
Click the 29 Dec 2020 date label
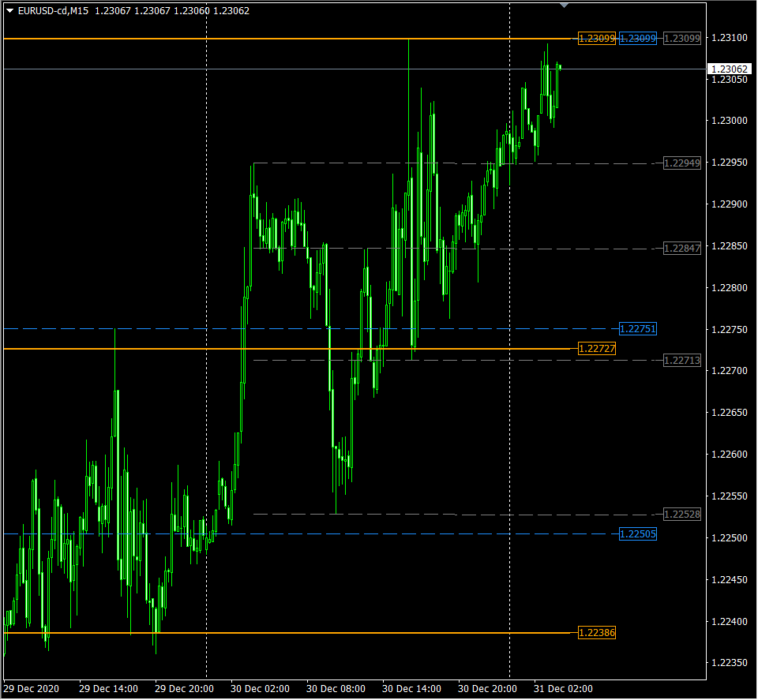(32, 690)
